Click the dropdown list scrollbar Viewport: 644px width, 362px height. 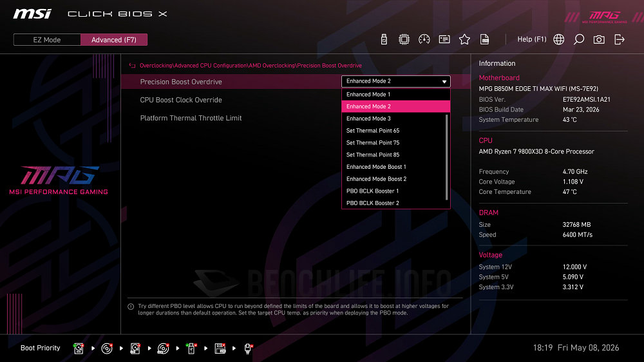(447, 157)
